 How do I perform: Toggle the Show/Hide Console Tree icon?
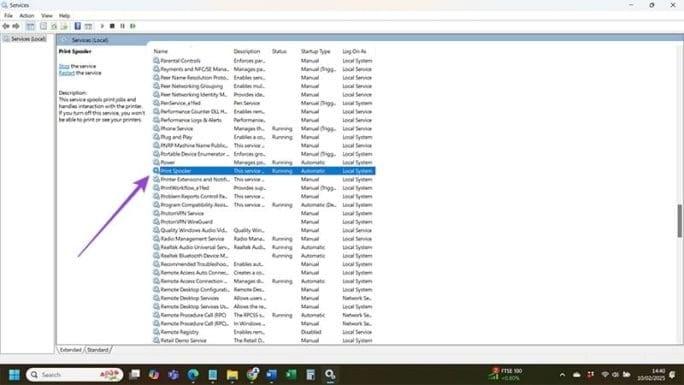[x=30, y=26]
